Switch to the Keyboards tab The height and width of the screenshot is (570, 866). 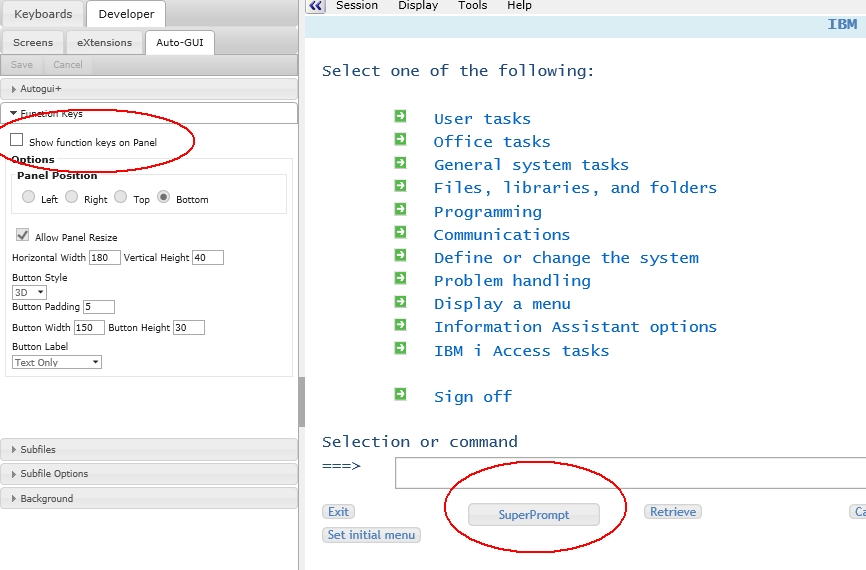(x=43, y=14)
